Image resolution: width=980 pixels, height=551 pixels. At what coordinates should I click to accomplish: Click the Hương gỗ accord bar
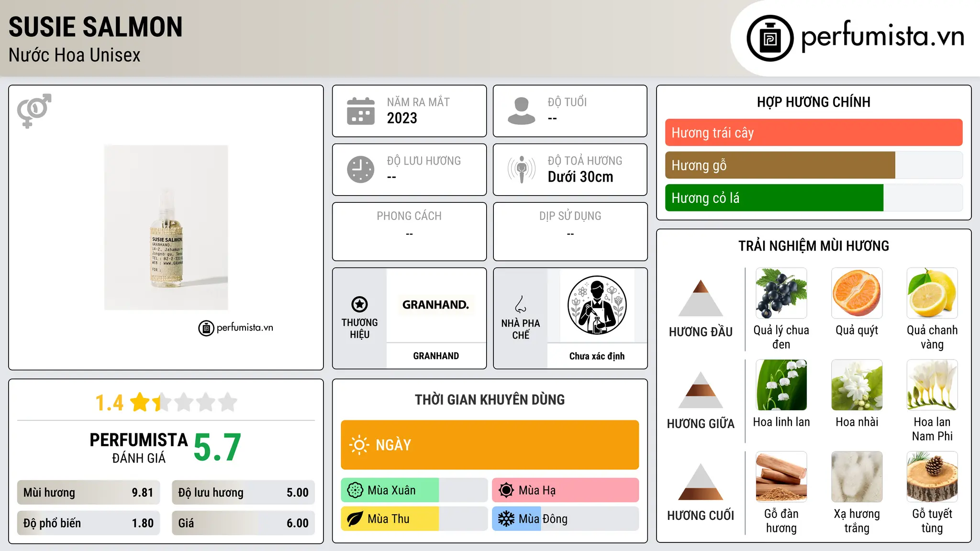click(813, 165)
